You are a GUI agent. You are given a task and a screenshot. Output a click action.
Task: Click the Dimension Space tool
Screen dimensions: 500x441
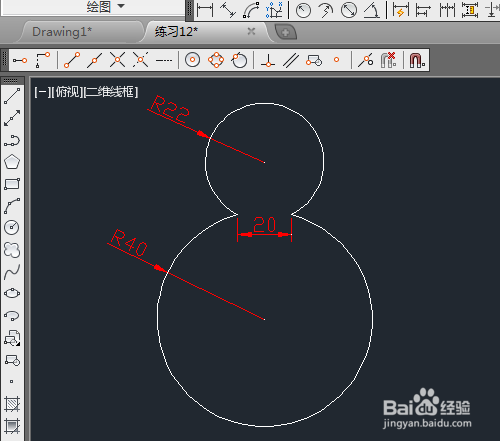[470, 10]
